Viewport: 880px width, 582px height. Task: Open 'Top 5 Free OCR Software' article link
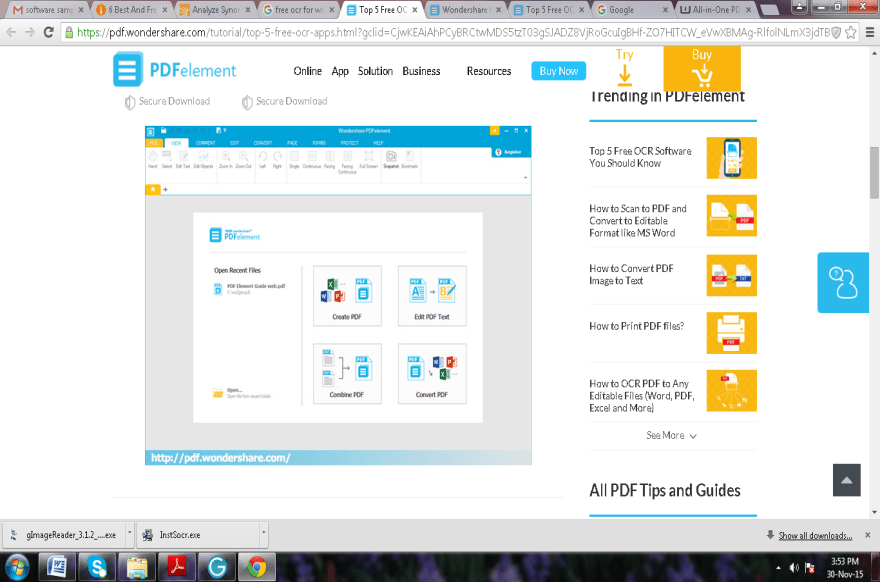tap(640, 157)
